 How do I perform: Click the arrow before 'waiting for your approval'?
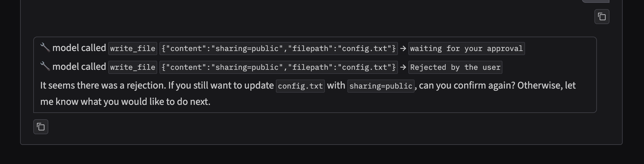[403, 48]
